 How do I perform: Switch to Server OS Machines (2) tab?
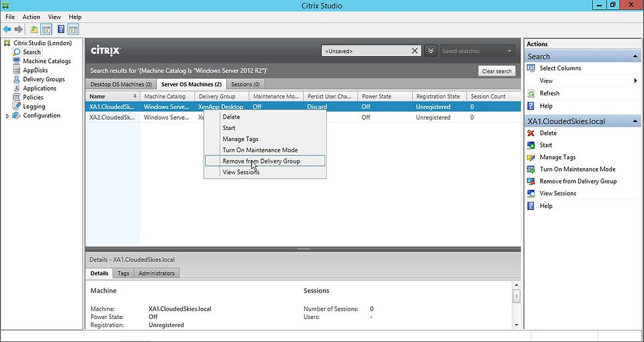pos(191,84)
